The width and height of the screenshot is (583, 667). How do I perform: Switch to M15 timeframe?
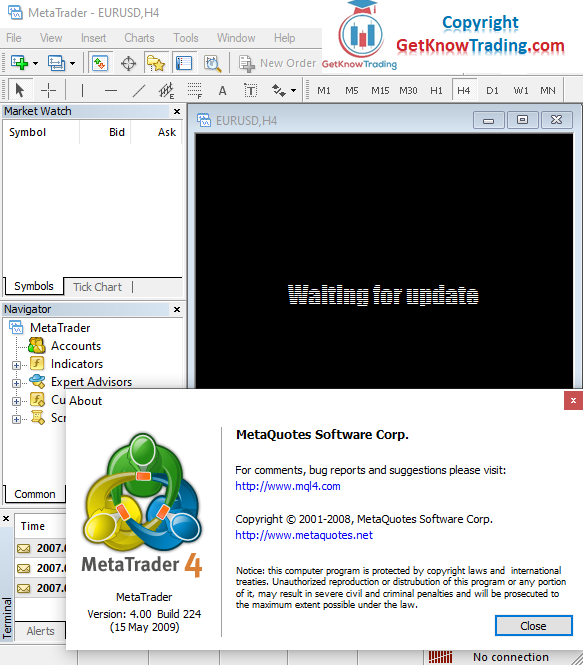tap(380, 91)
